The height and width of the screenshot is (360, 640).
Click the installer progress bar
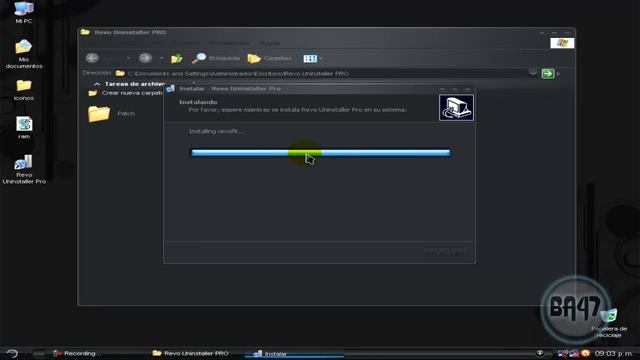point(321,152)
